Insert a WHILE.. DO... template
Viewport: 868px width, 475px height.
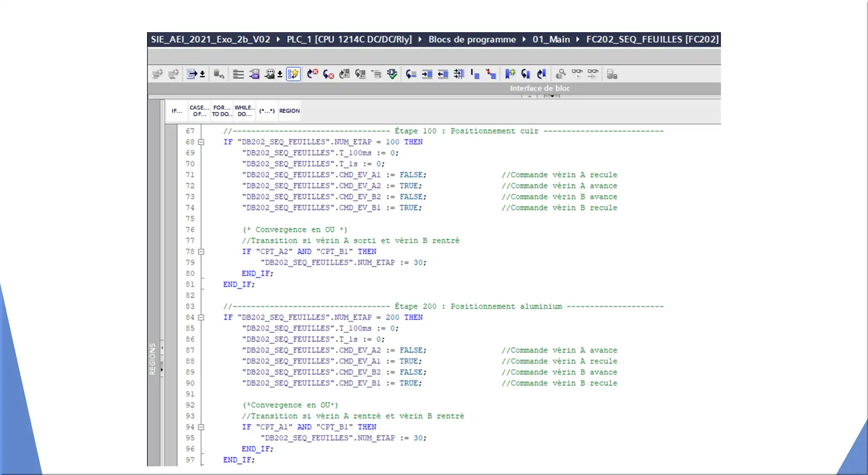pos(245,111)
